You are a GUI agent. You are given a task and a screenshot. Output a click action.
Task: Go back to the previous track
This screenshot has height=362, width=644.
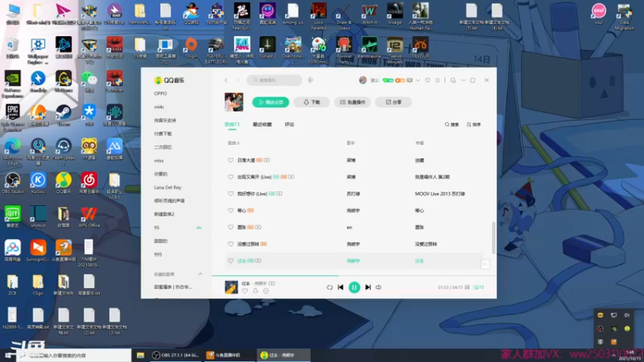click(x=341, y=287)
